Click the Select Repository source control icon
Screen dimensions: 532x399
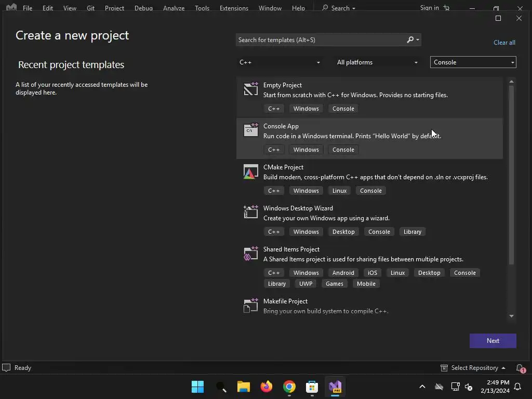444,368
